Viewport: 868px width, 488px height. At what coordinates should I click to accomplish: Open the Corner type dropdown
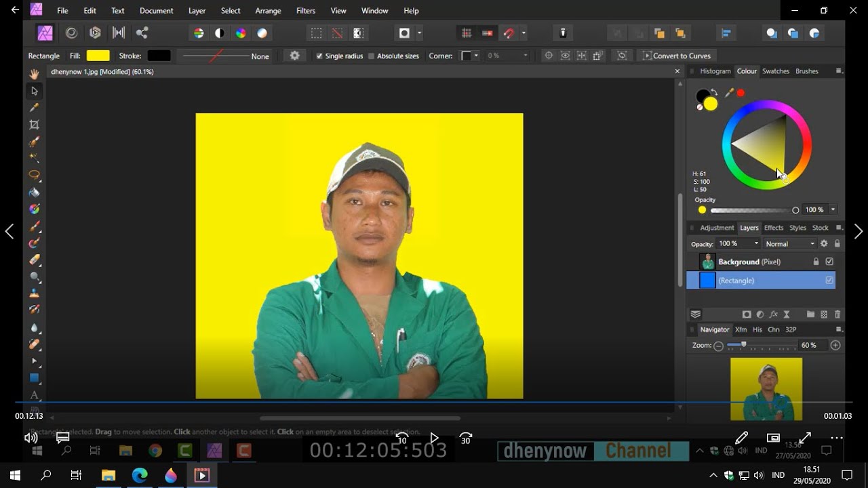(470, 56)
